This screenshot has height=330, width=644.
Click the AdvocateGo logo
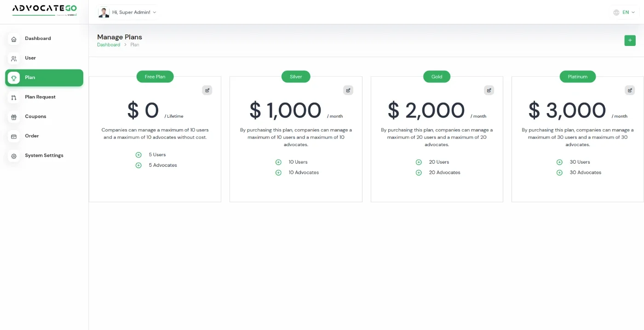point(45,10)
